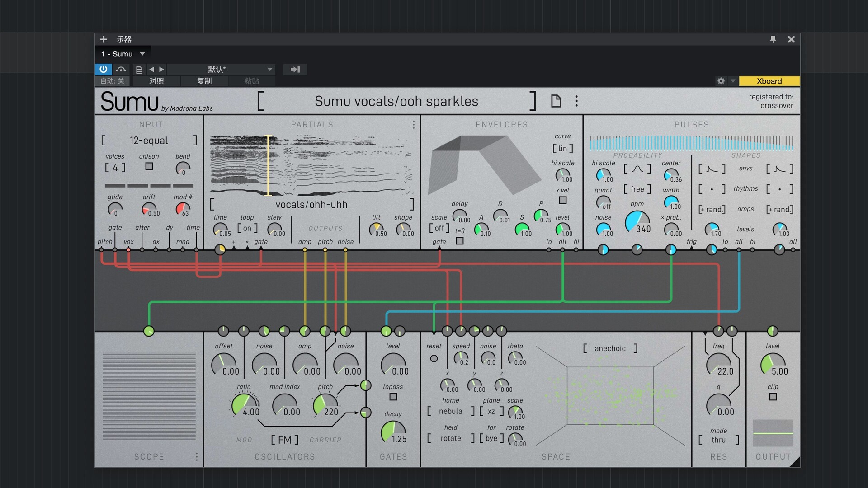
Task: Enable the lopass checkbox in Gates
Action: pyautogui.click(x=393, y=397)
